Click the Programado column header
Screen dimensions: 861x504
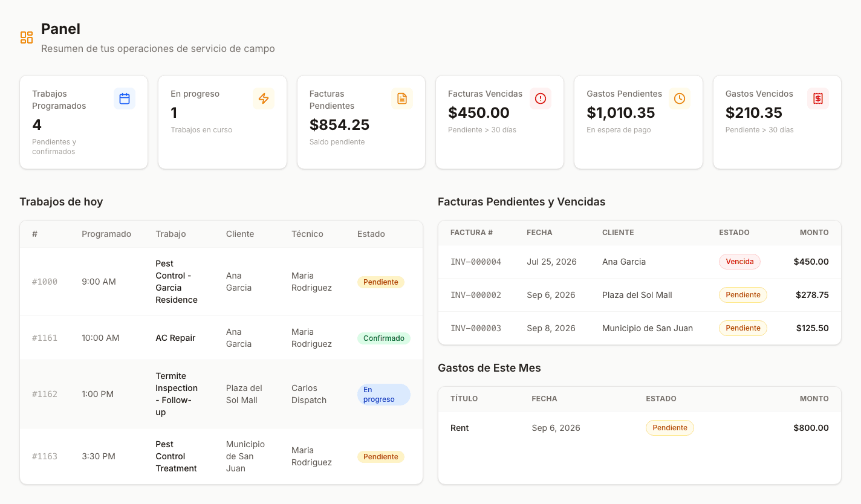[x=106, y=234]
